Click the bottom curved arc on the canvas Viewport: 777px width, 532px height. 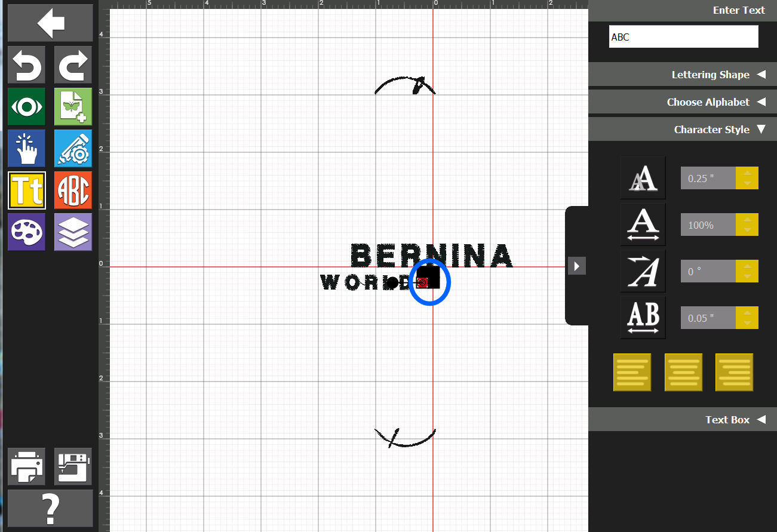[405, 438]
